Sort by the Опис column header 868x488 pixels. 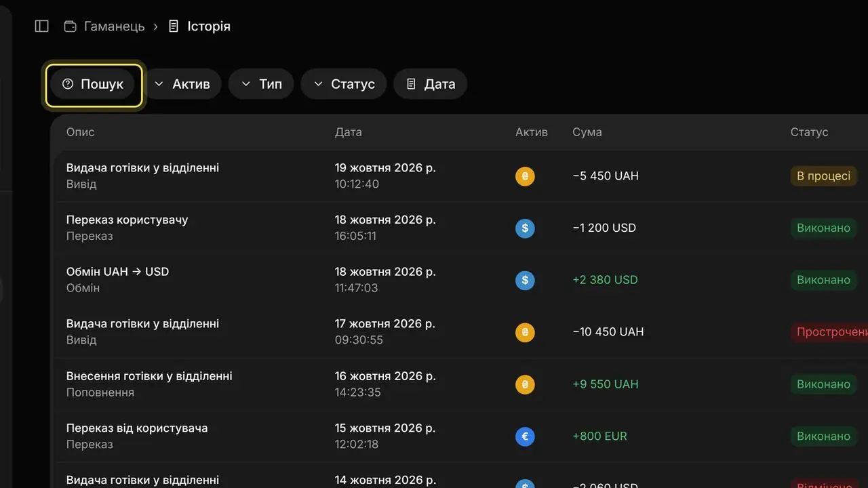point(80,132)
